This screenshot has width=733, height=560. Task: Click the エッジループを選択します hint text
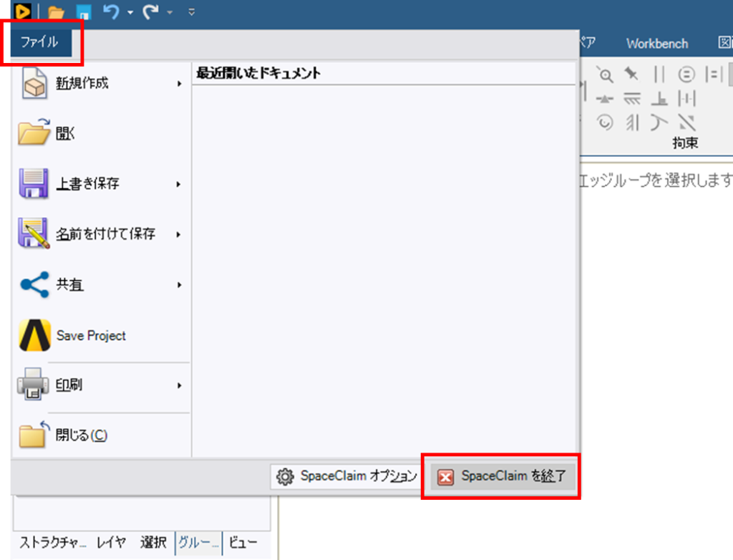pos(656,180)
